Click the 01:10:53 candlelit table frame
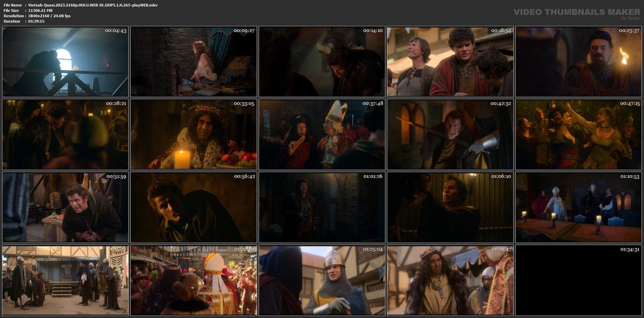This screenshot has height=318, width=644. [x=579, y=207]
